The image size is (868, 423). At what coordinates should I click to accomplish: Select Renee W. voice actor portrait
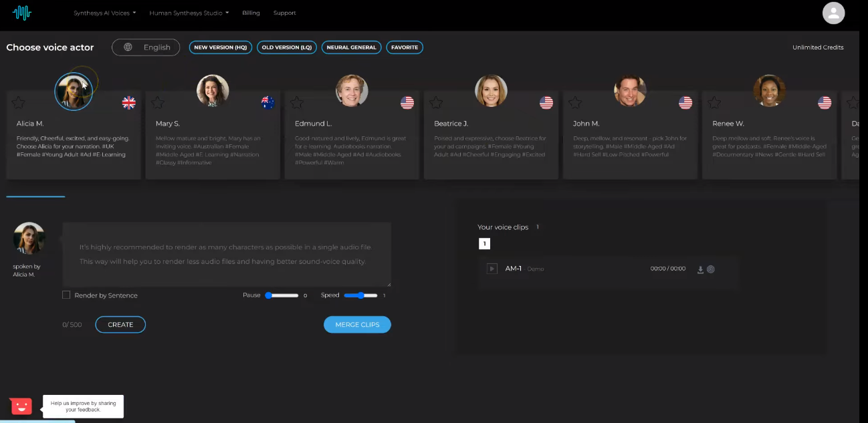tap(769, 90)
